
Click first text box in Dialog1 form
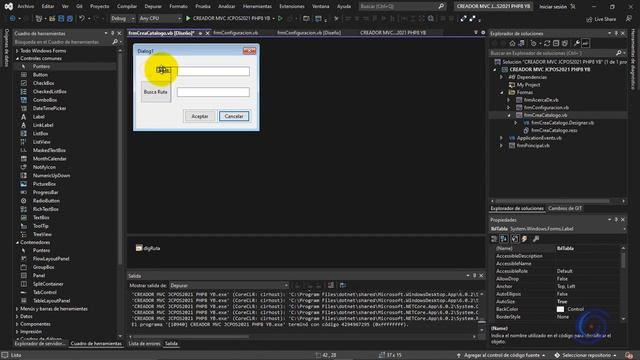click(x=213, y=71)
